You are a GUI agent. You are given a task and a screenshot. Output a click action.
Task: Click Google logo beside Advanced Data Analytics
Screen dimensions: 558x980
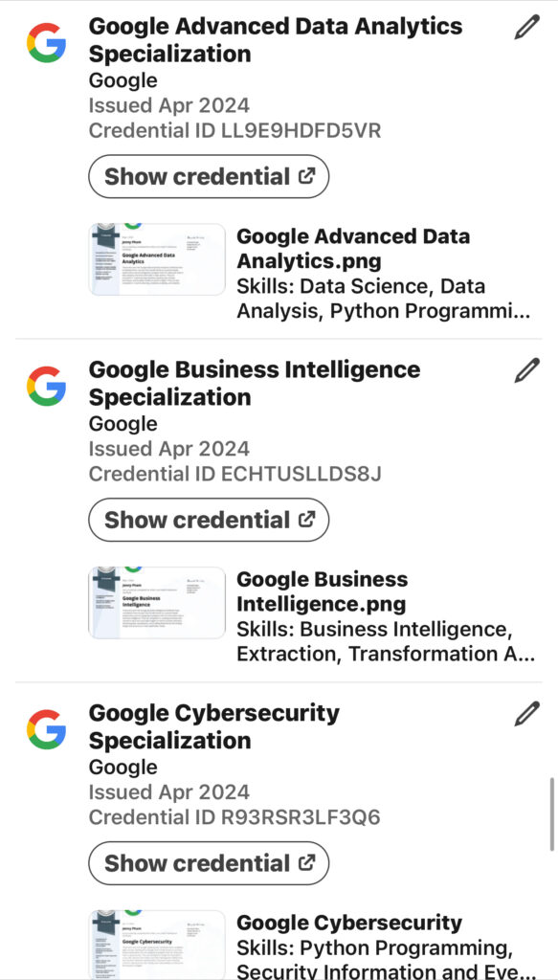46,42
